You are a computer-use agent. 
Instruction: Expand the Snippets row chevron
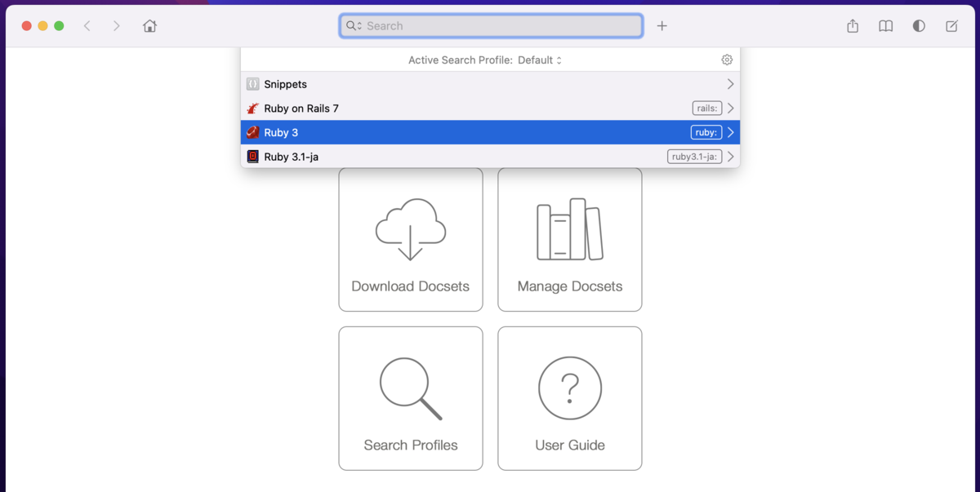(730, 84)
